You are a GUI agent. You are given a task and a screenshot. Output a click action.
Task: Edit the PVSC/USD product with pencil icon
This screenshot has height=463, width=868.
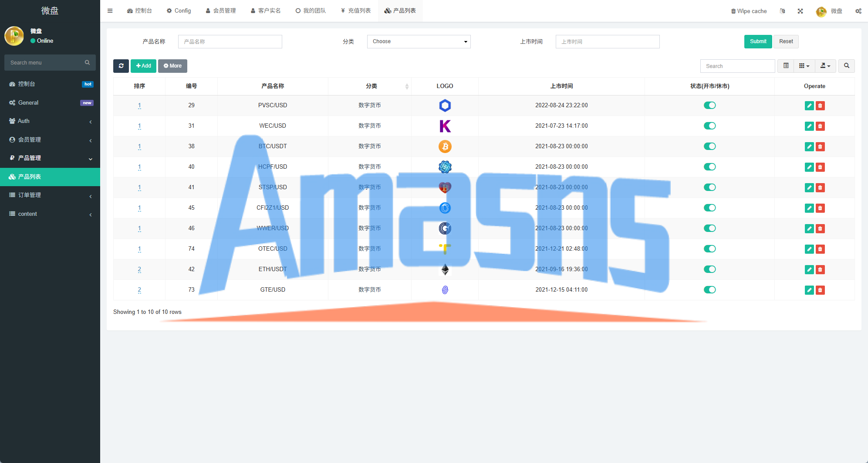tap(809, 106)
